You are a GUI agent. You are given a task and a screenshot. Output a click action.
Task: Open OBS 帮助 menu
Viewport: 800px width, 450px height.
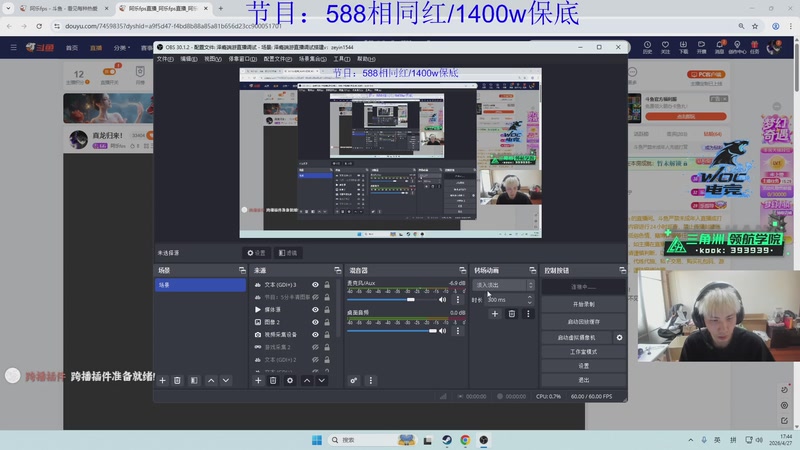coord(366,59)
